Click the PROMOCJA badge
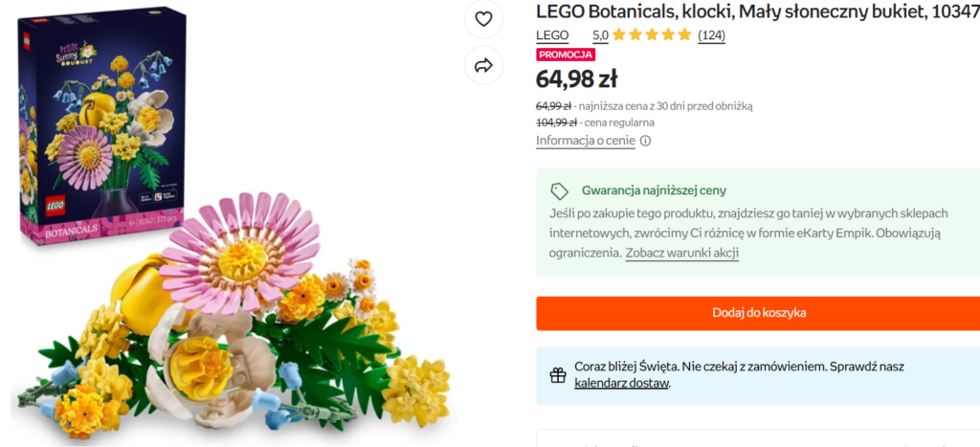The image size is (980, 447). point(566,55)
